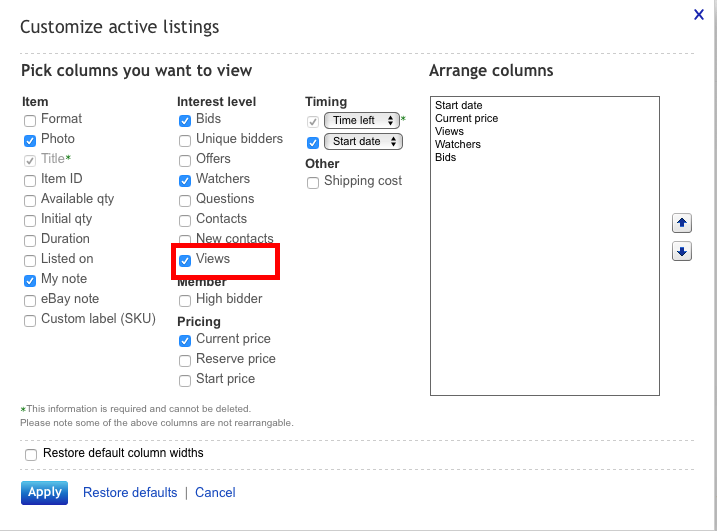Check the Item ID column

click(x=30, y=181)
